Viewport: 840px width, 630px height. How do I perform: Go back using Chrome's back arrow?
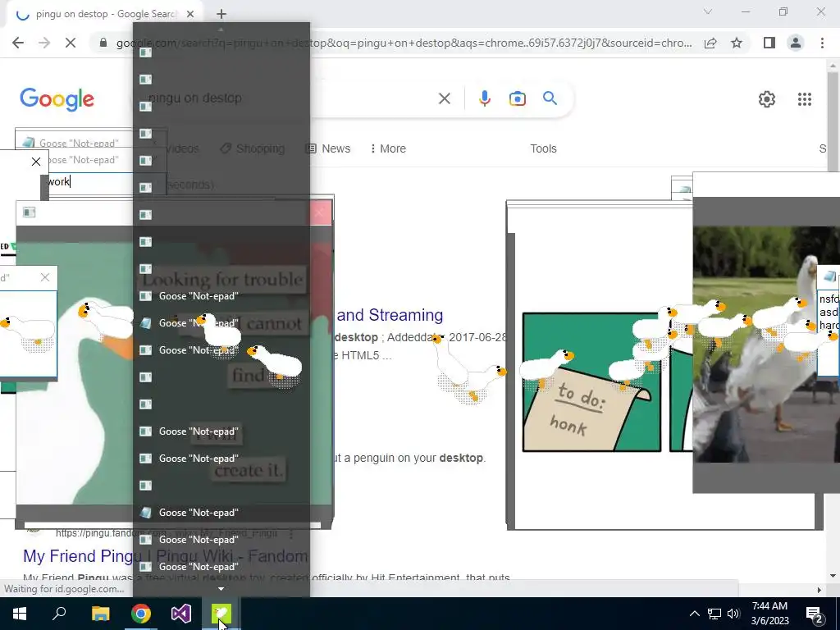tap(18, 43)
